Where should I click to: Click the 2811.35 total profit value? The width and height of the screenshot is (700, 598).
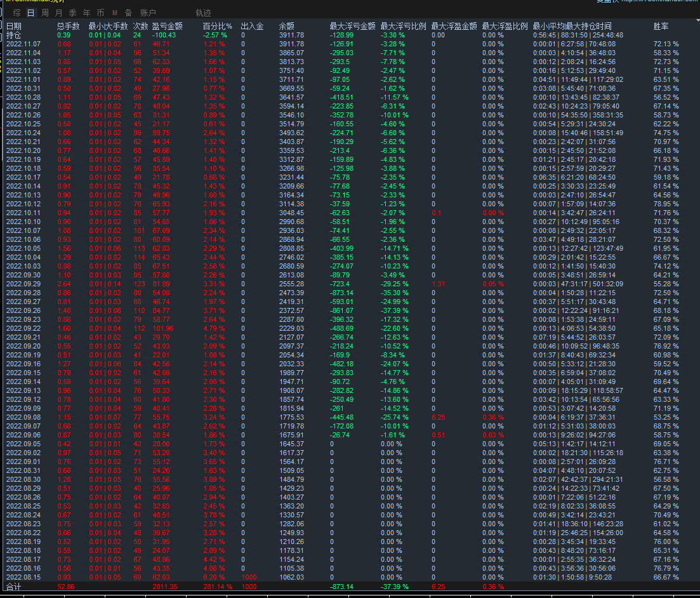(x=165, y=587)
